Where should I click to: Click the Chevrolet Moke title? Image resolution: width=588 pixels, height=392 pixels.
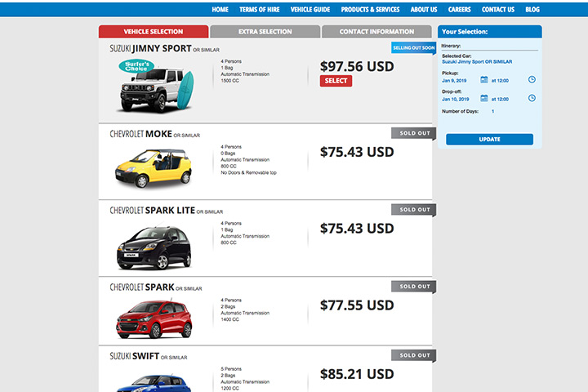(x=154, y=134)
